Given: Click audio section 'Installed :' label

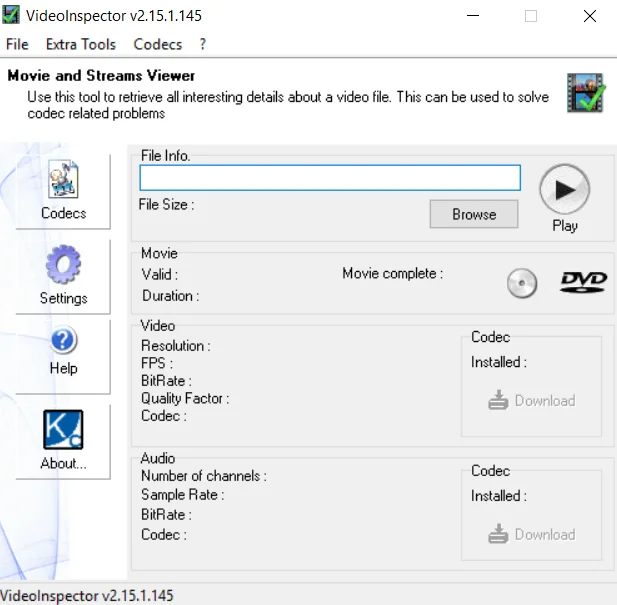Looking at the screenshot, I should coord(499,496).
